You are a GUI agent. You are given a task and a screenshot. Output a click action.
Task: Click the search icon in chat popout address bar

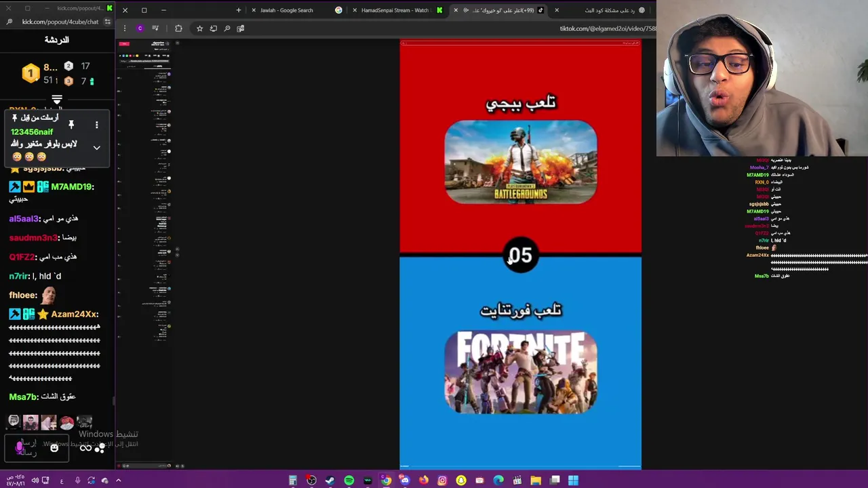pyautogui.click(x=9, y=22)
